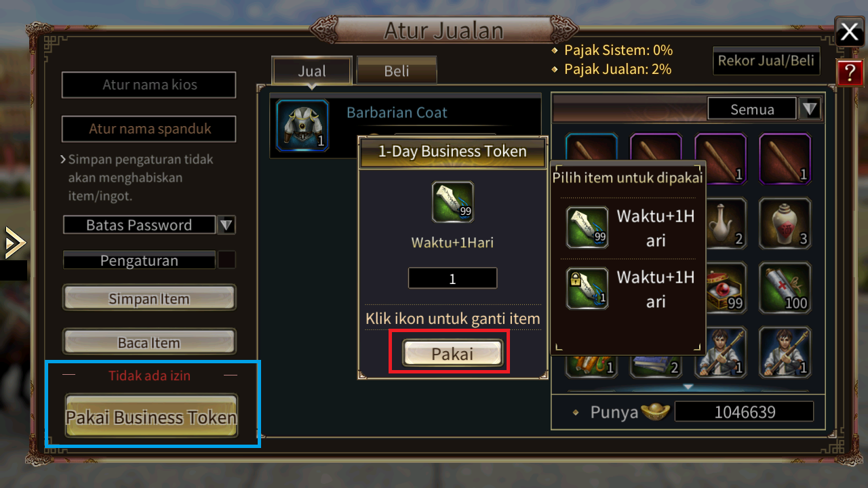
Task: Select the Barbarian Coat armor icon
Action: tap(302, 126)
